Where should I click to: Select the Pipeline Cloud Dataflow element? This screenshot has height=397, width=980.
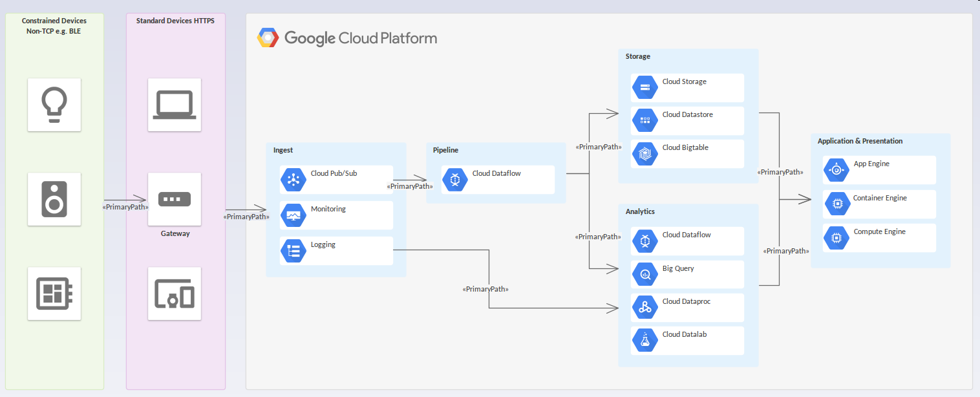pos(497,180)
